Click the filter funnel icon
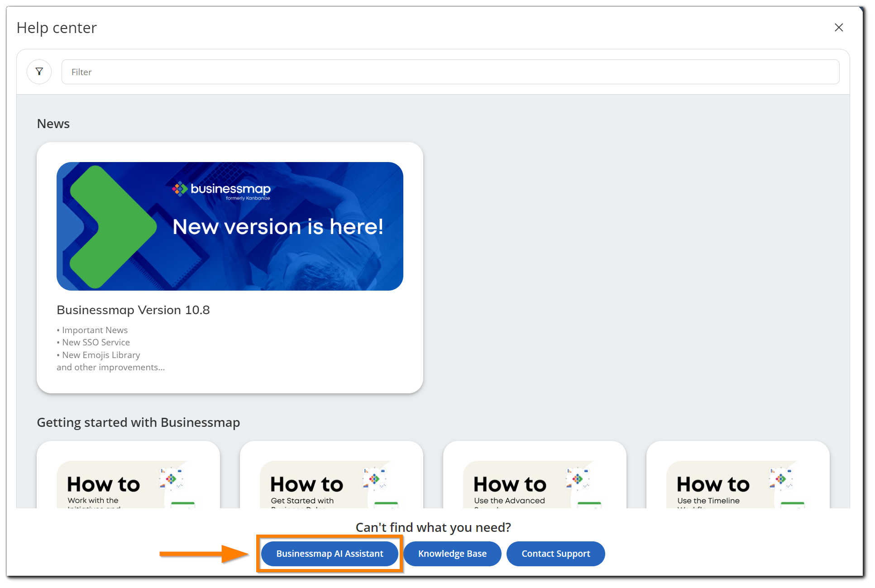Image resolution: width=875 pixels, height=588 pixels. [x=39, y=72]
